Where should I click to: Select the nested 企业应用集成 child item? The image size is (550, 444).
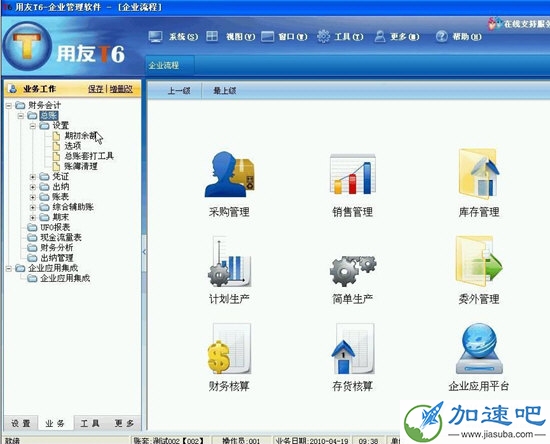65,278
